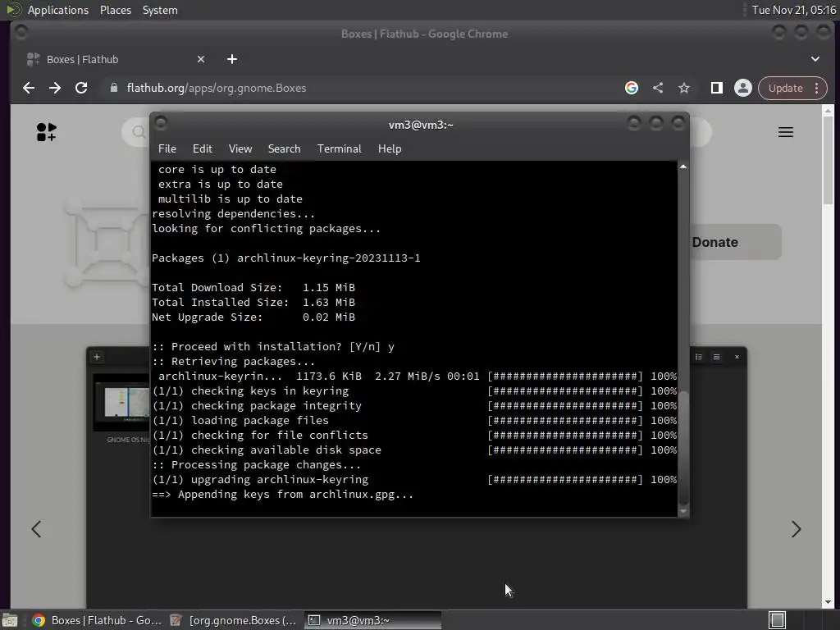Open Applications menu in top panel
Viewport: 840px width, 630px height.
58,10
